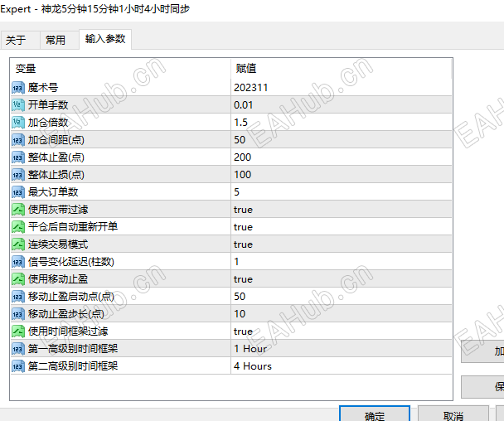Select the 移动止盈启动点(点) variable name

tap(71, 297)
